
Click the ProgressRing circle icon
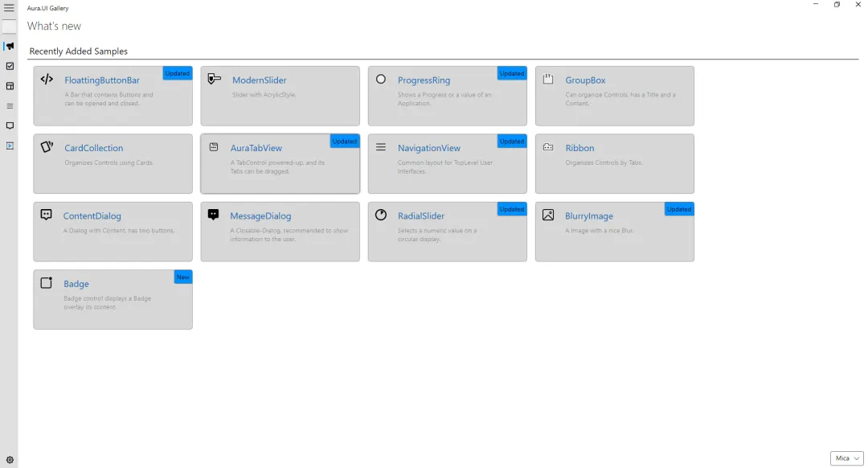point(381,79)
